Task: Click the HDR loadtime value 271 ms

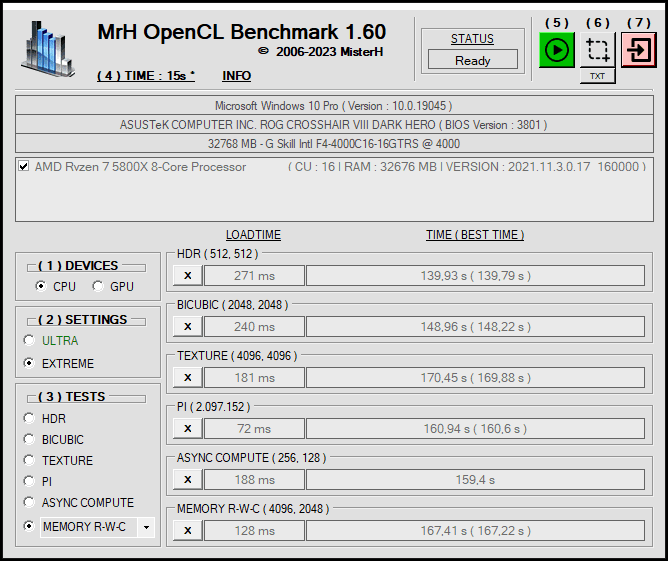Action: [x=254, y=276]
